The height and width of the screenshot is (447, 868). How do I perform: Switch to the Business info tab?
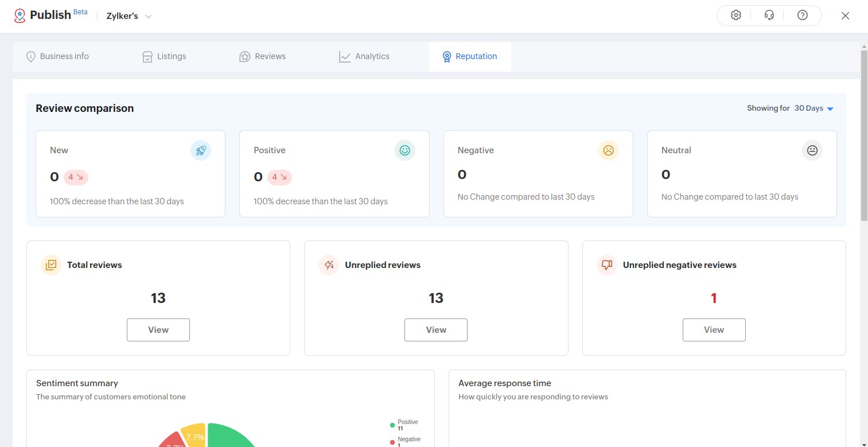pyautogui.click(x=58, y=57)
